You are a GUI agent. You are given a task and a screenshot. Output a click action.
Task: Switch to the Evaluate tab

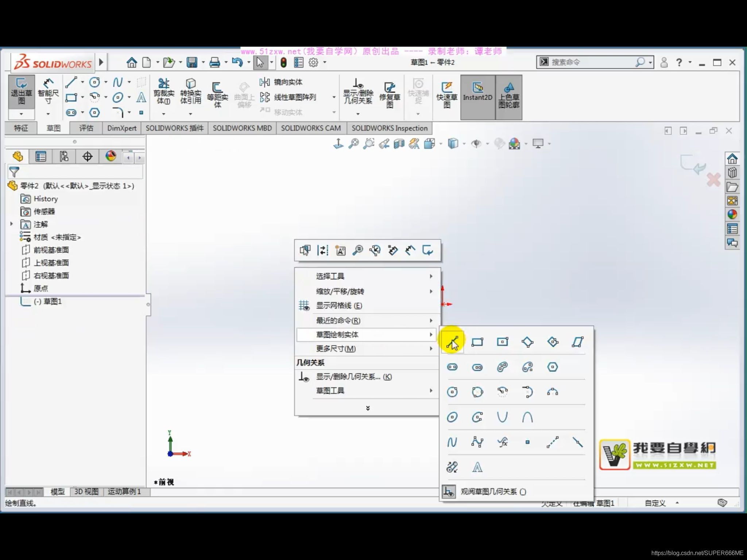pos(86,128)
